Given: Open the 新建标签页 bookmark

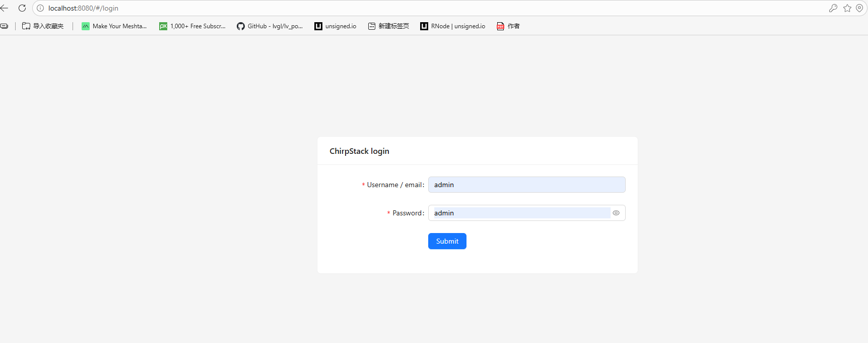Looking at the screenshot, I should (388, 26).
